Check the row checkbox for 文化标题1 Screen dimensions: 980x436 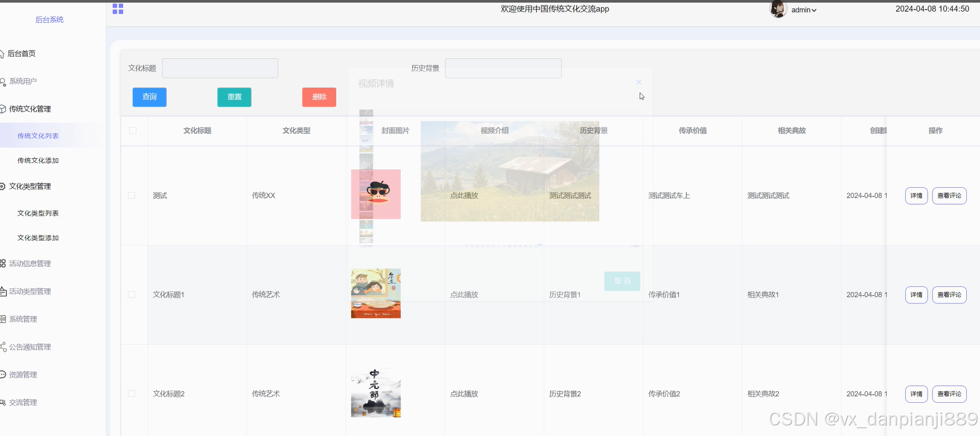132,295
